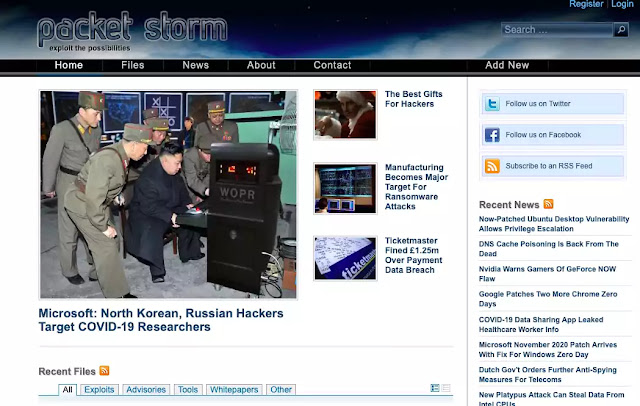Click the Recent Files heading
Viewport: 640px width, 406px height.
point(67,372)
